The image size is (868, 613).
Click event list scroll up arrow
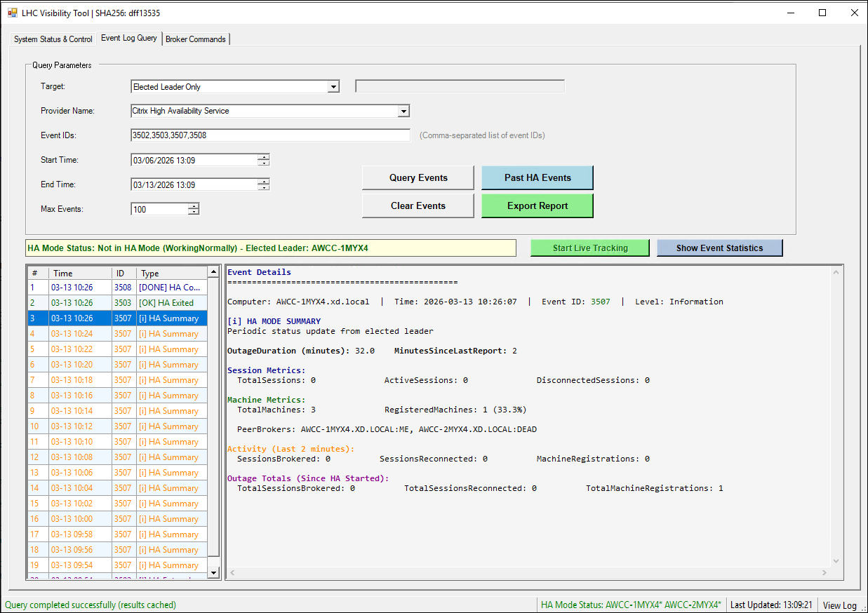(214, 272)
